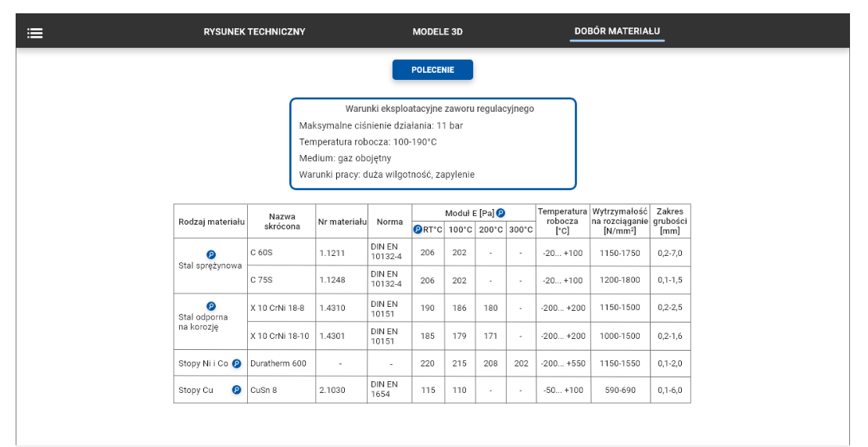Open the Modele 3D tab
The image size is (868, 447).
point(437,32)
